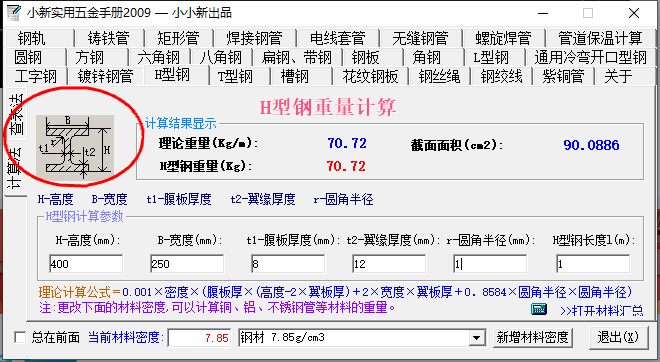The height and width of the screenshot is (362, 660).
Task: Open the 螺旋焊管 tab
Action: pyautogui.click(x=504, y=38)
